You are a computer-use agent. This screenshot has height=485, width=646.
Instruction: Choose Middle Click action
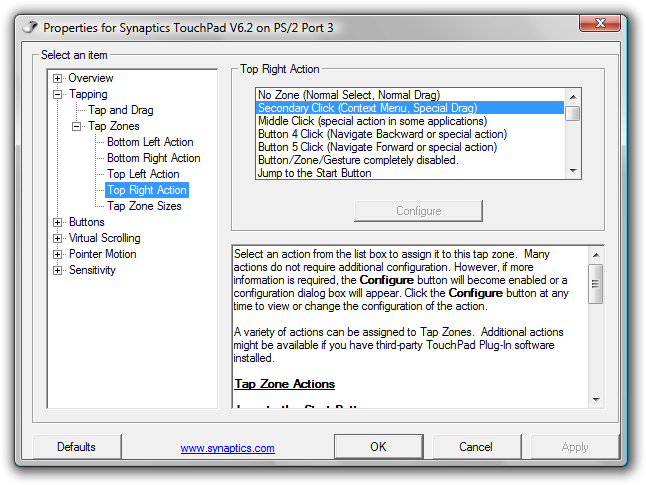410,121
